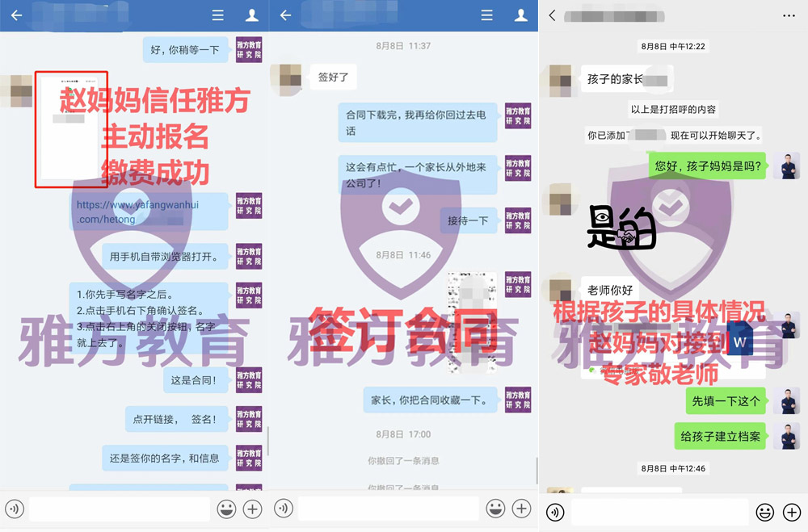Open the list menu icon in the middle chat
The width and height of the screenshot is (808, 532).
click(486, 15)
